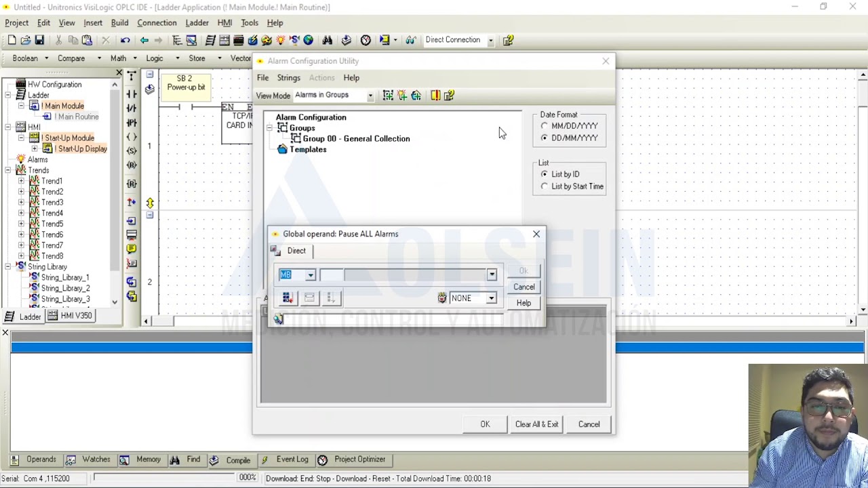Select the Direct tab in operand dialog
The height and width of the screenshot is (488, 868).
[296, 251]
